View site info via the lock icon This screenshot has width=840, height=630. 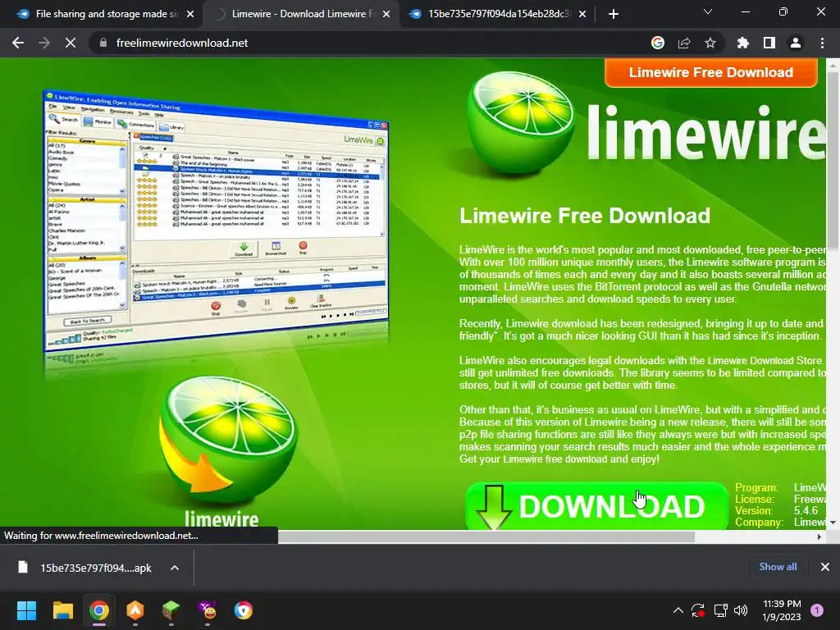(x=103, y=43)
